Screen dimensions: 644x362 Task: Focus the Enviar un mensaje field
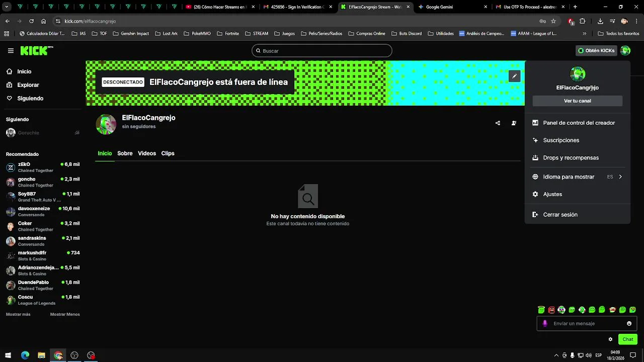coord(586,323)
